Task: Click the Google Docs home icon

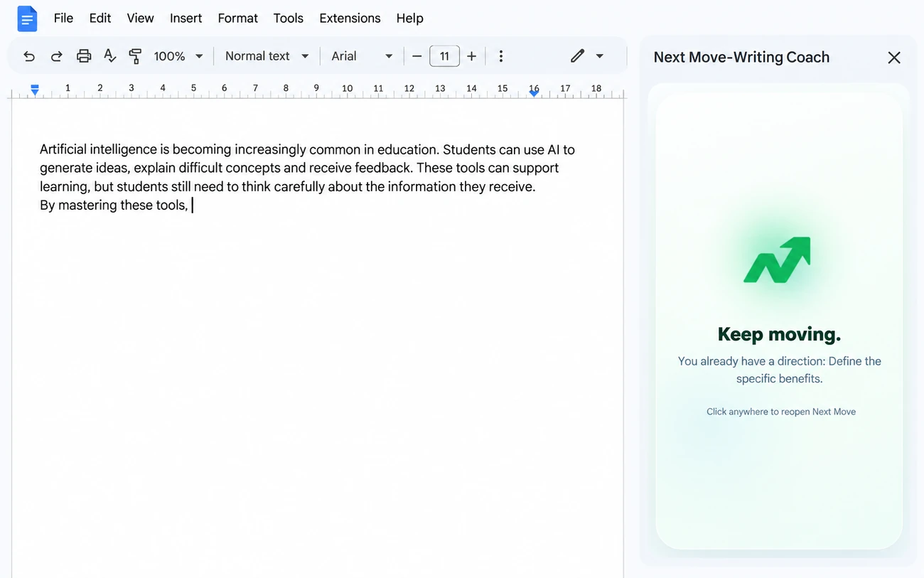Action: tap(27, 18)
